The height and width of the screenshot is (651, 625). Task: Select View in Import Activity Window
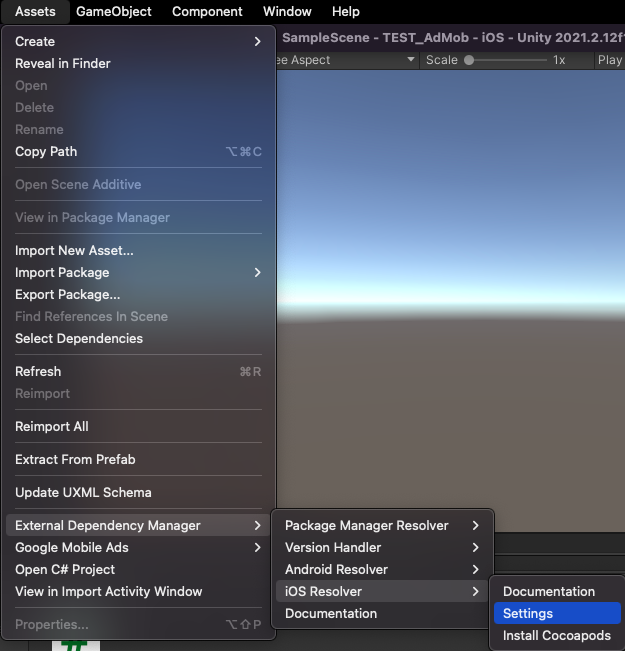pos(138,591)
